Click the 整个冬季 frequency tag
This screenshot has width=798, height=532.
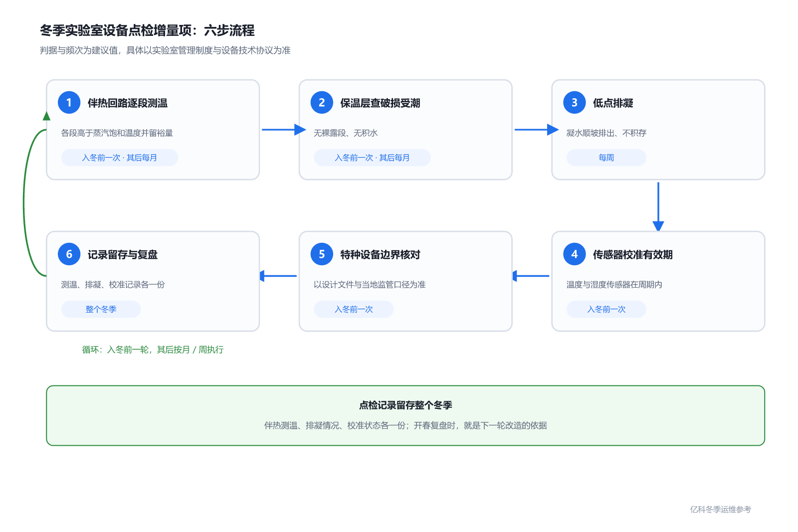tap(101, 309)
